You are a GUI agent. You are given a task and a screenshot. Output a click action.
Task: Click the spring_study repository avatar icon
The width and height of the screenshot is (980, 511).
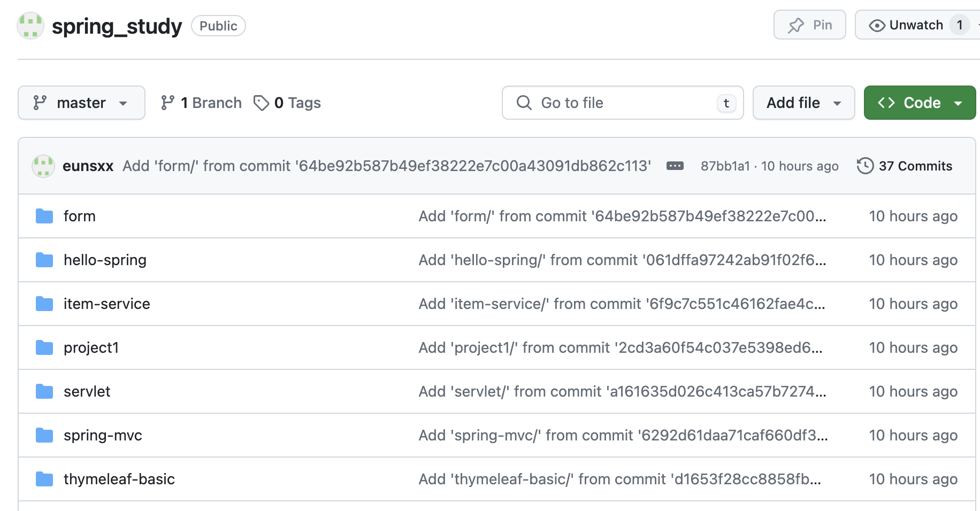point(30,26)
